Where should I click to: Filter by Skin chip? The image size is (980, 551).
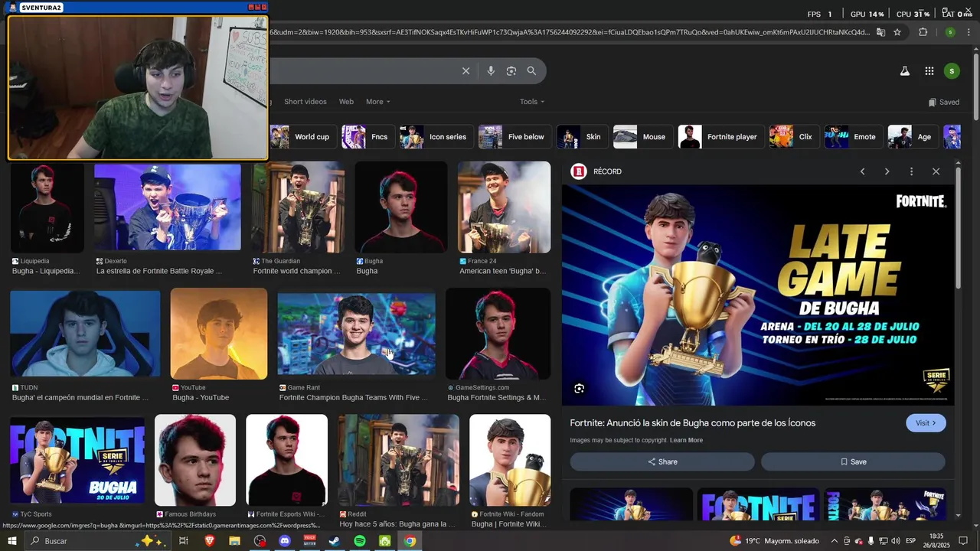tap(581, 137)
